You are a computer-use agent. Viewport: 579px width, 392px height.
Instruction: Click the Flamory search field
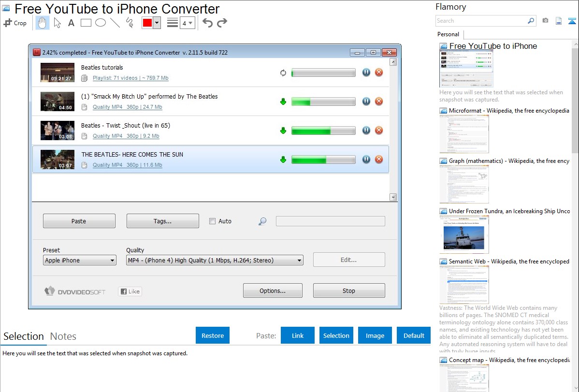481,21
